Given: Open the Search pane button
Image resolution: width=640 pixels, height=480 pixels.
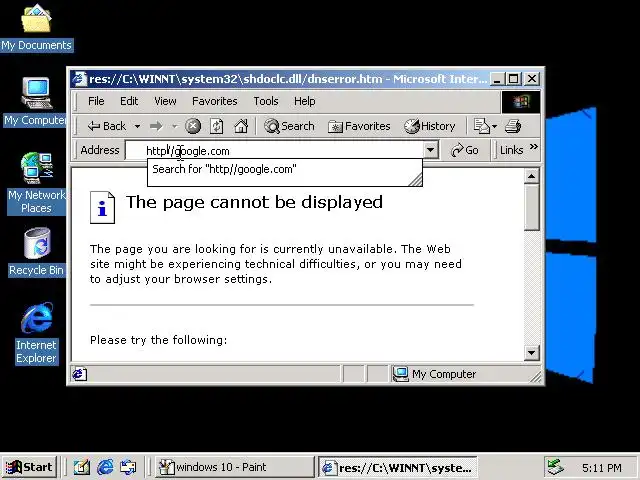Looking at the screenshot, I should click(x=289, y=126).
